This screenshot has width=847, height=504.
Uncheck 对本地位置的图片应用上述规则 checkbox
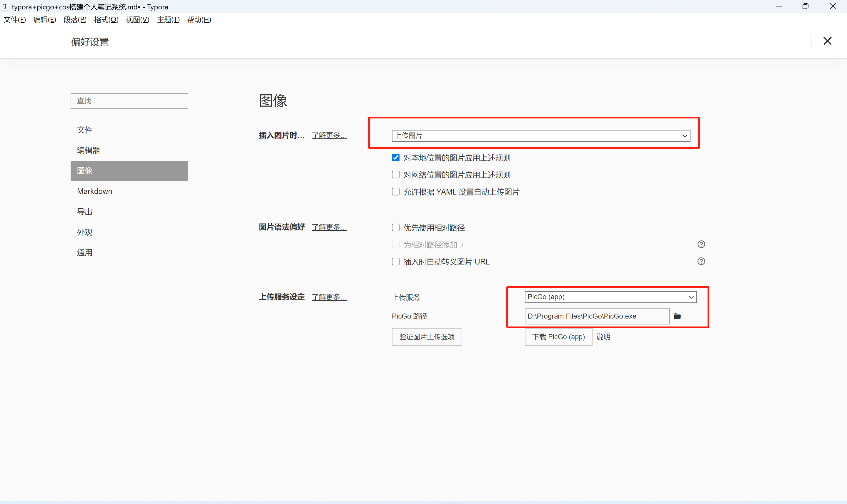pos(396,158)
